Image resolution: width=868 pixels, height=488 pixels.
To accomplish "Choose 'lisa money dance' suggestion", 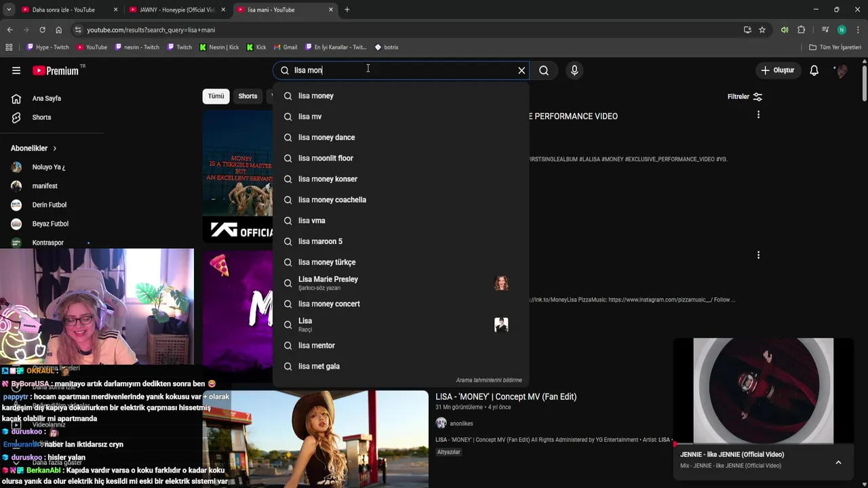I will (x=401, y=138).
